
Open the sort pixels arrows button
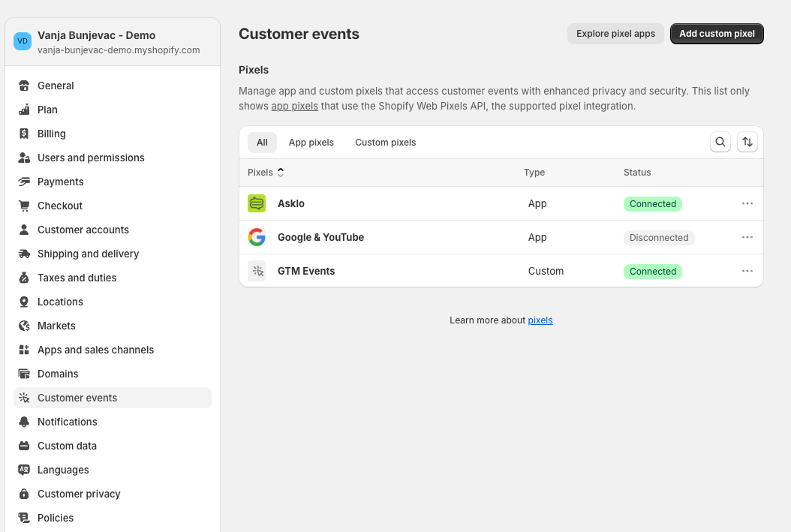point(747,142)
